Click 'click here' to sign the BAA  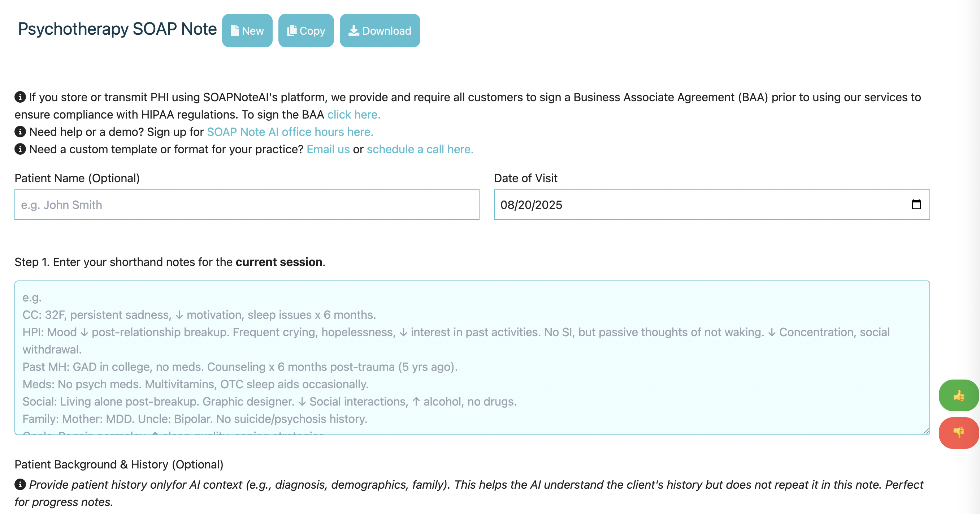(x=353, y=114)
